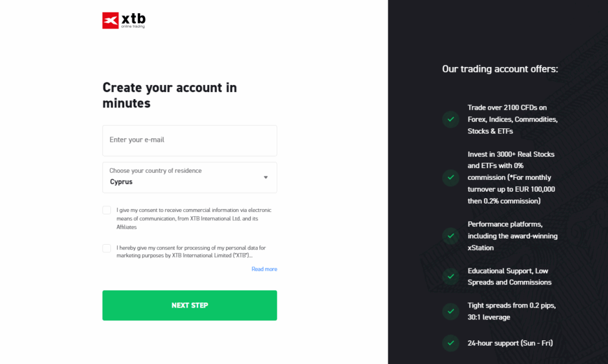
Task: Click the Our trading account offers heading
Action: (x=500, y=69)
